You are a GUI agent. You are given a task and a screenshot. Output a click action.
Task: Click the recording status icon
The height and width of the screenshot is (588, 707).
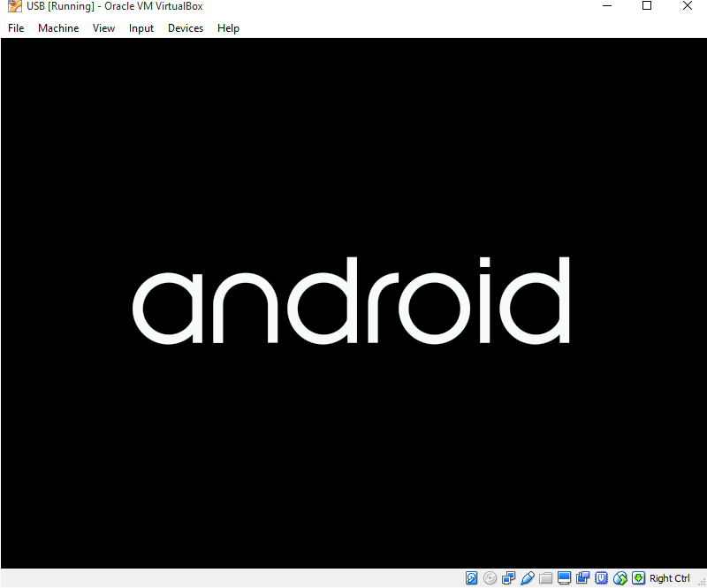point(582,578)
